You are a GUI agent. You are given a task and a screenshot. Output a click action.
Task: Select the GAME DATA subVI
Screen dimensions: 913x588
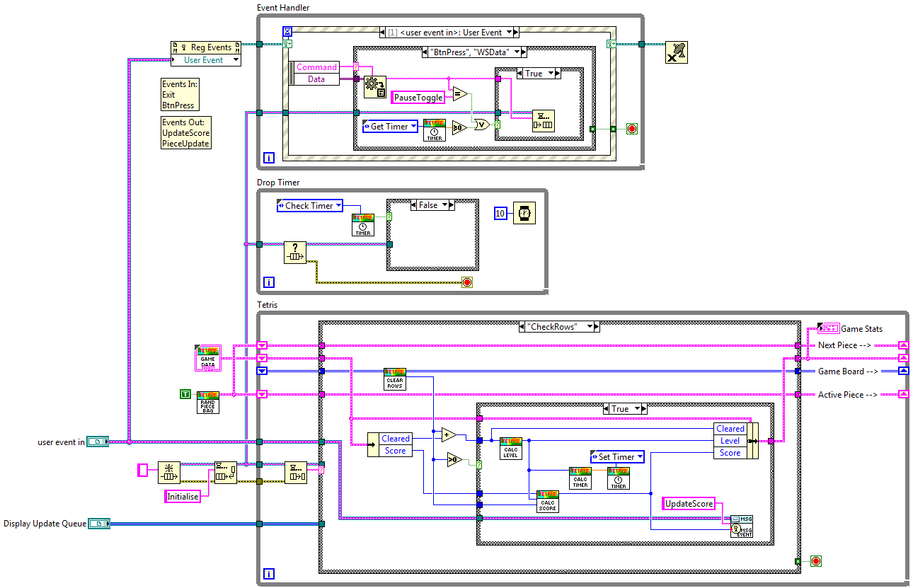click(x=208, y=359)
